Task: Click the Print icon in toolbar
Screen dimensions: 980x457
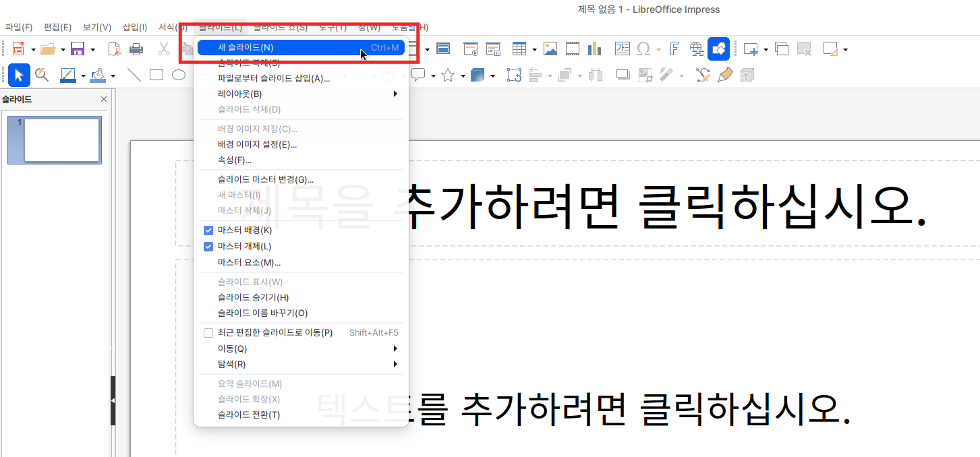Action: [x=136, y=49]
